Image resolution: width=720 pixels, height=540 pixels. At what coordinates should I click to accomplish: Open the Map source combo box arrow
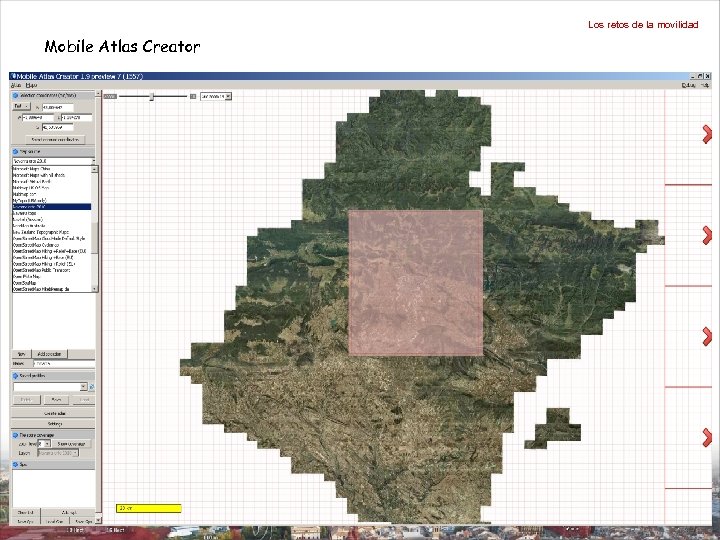(93, 161)
